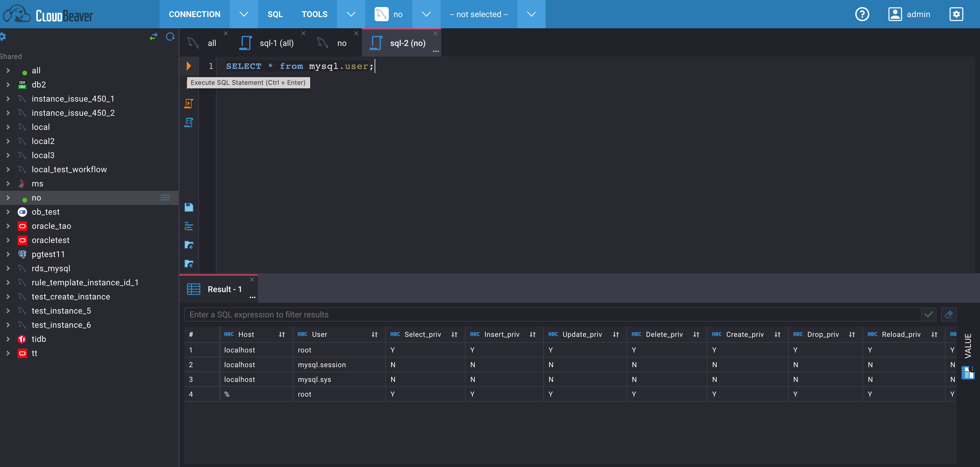
Task: Apply filter with green checkmark button
Action: pos(928,314)
